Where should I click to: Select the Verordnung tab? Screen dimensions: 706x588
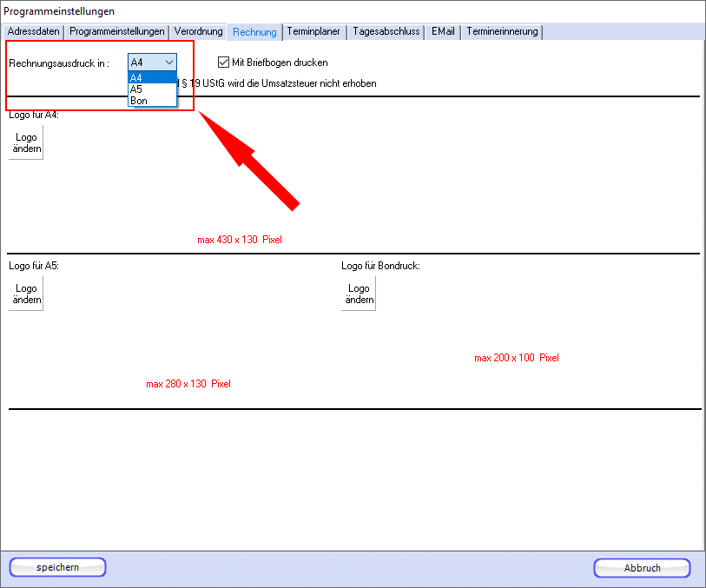198,32
